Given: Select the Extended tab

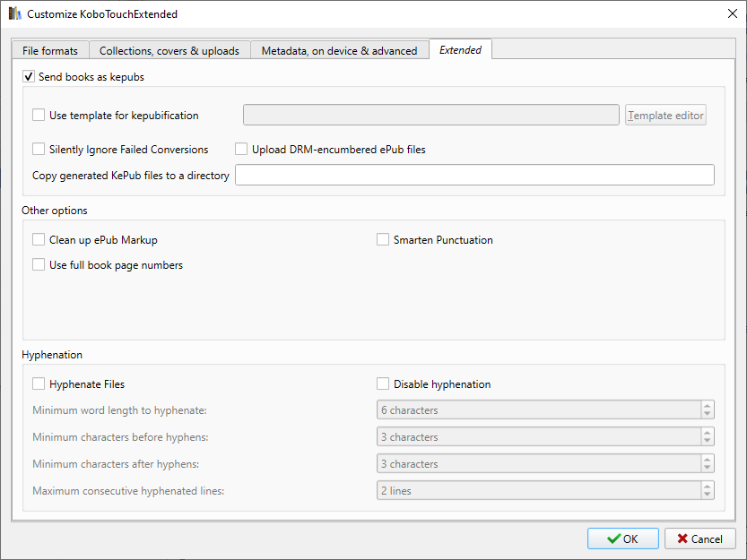Looking at the screenshot, I should coord(460,49).
